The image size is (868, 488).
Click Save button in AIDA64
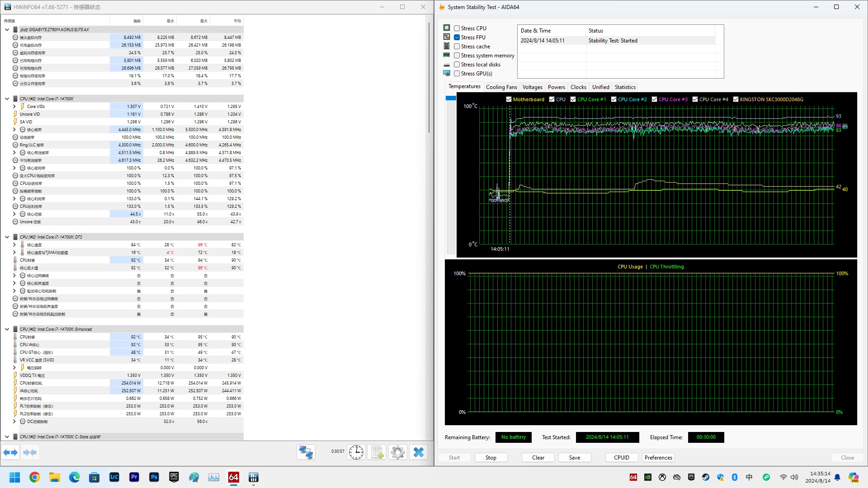pos(575,458)
